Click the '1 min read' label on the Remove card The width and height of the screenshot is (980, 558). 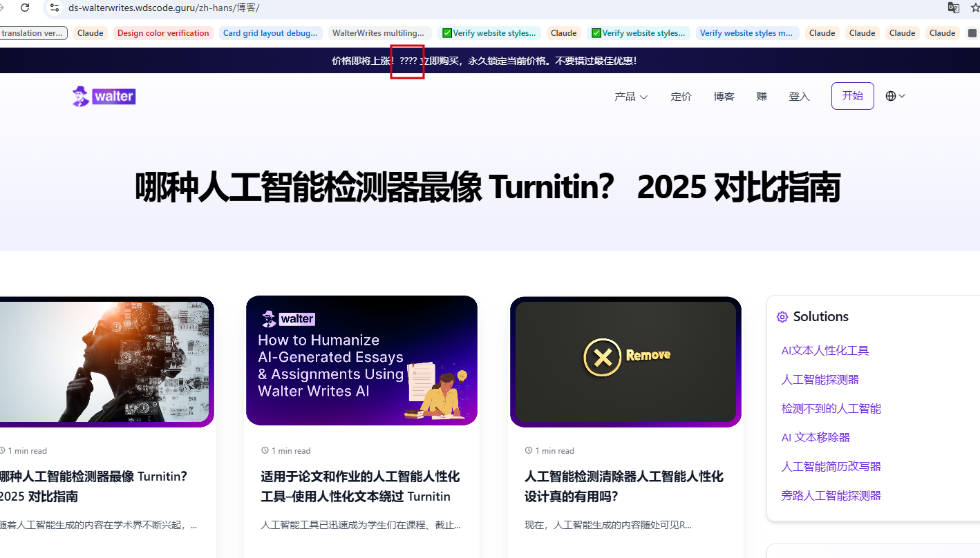pyautogui.click(x=555, y=450)
